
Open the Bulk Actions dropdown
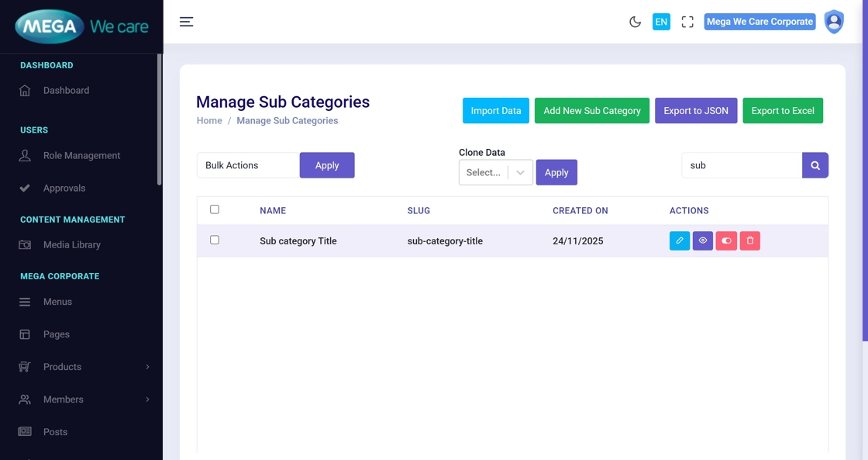pyautogui.click(x=248, y=165)
